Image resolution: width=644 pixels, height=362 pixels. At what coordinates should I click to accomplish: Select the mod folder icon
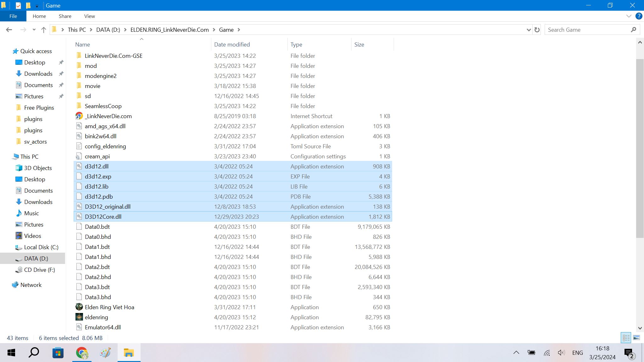(x=79, y=65)
